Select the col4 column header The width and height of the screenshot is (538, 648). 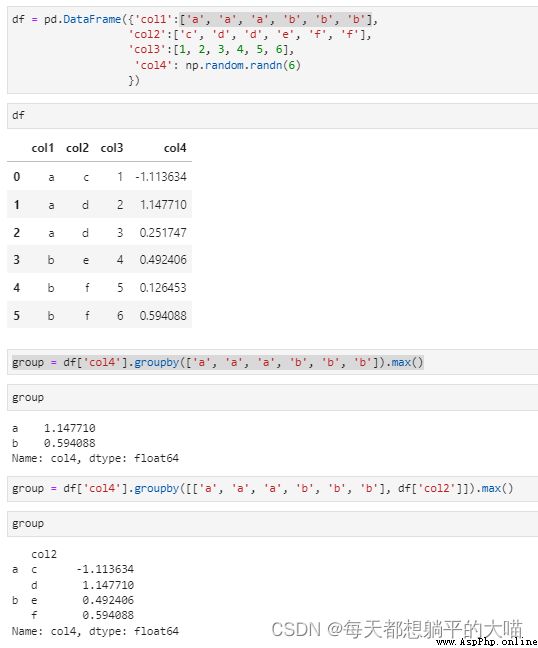point(175,148)
